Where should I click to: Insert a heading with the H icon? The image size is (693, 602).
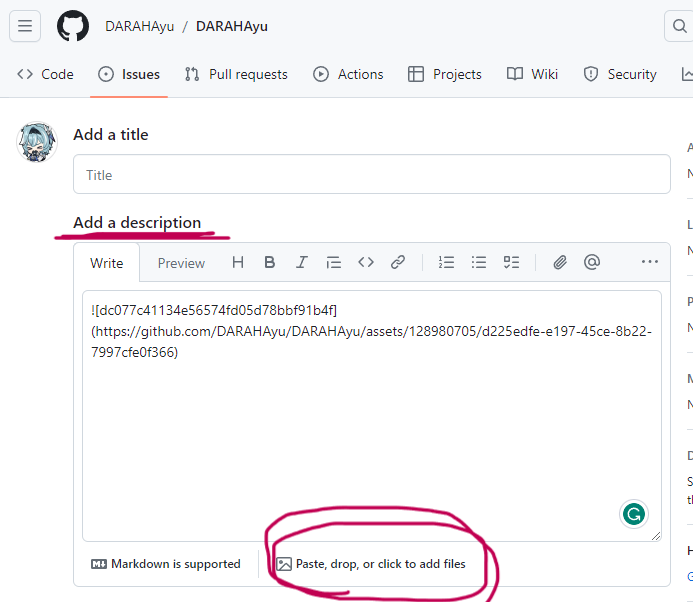pyautogui.click(x=238, y=263)
